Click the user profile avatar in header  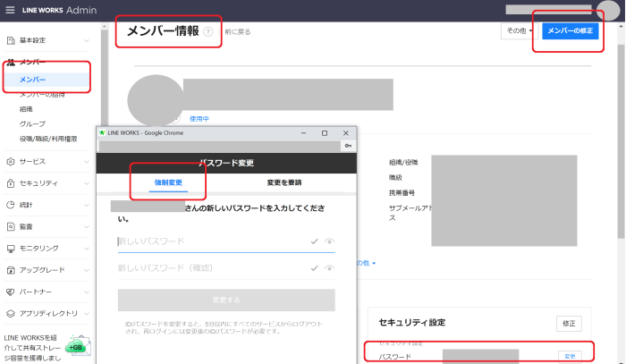[x=608, y=10]
